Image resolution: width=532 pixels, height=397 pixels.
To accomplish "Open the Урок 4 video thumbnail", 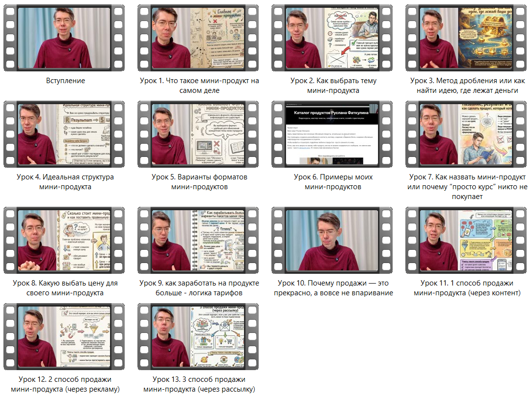I will [65, 134].
